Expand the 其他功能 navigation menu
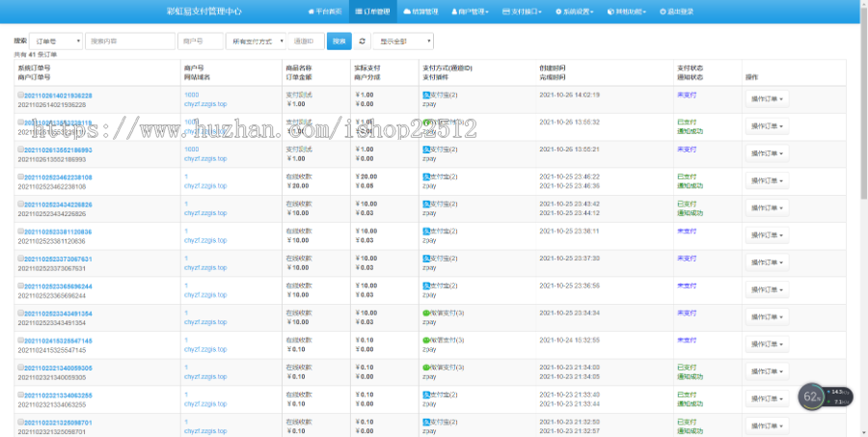Viewport: 868px width, 437px height. click(627, 12)
